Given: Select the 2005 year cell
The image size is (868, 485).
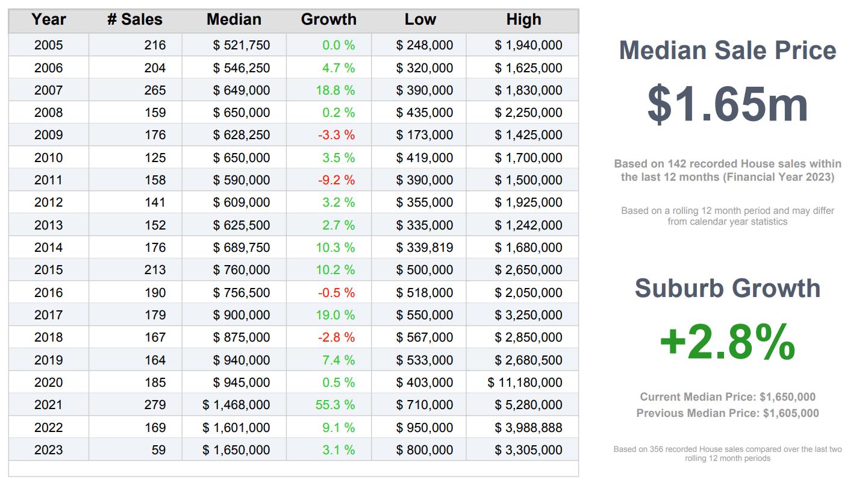Looking at the screenshot, I should tap(48, 45).
